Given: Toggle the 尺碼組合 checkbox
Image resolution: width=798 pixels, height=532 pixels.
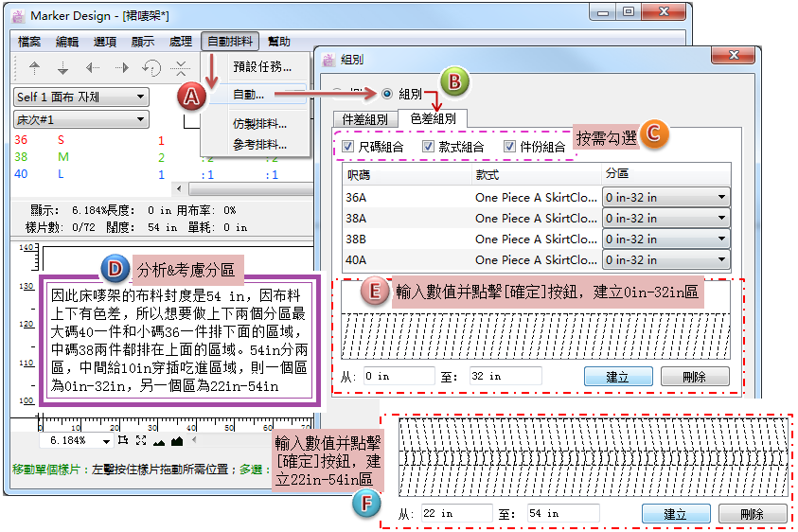Looking at the screenshot, I should point(348,147).
